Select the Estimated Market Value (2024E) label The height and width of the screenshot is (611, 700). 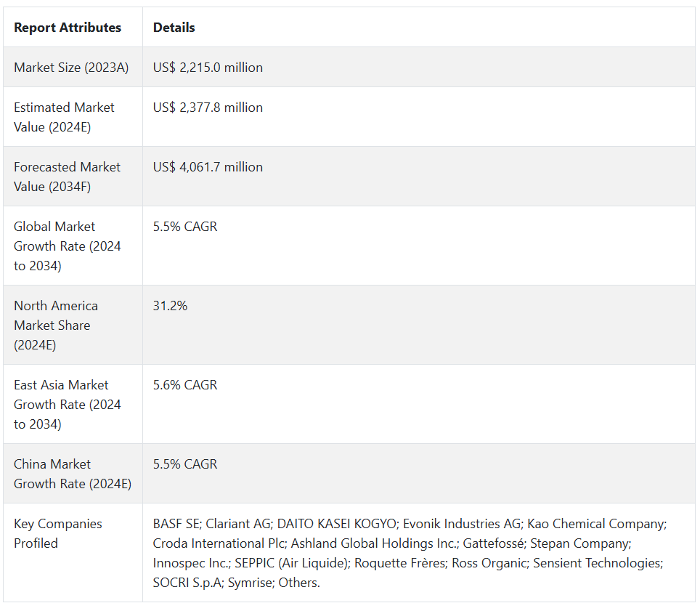64,117
